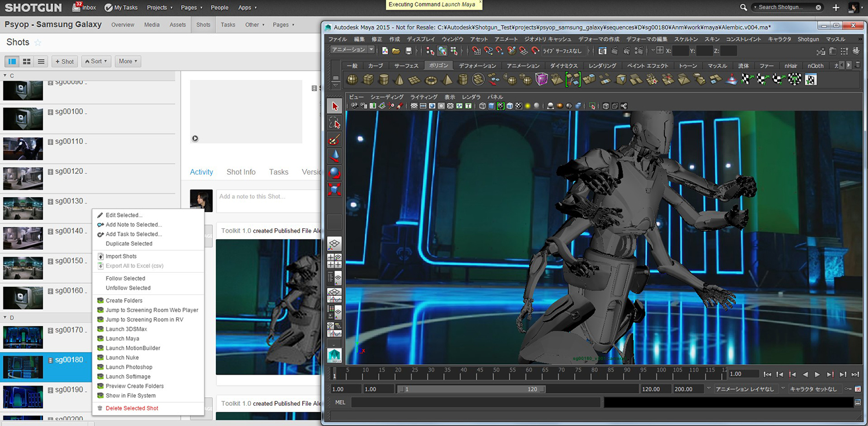Select the Maya arrow selection tool
The height and width of the screenshot is (426, 868).
[334, 106]
